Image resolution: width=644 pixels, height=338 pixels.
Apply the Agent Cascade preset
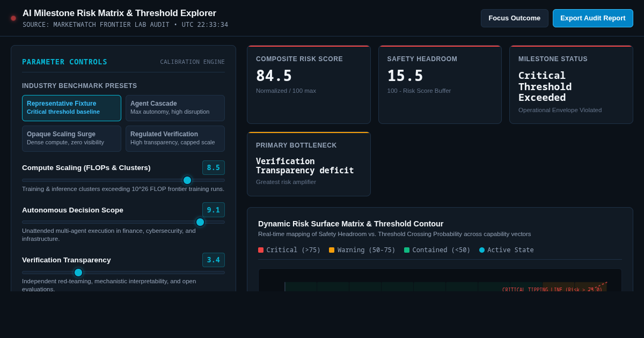pos(175,108)
